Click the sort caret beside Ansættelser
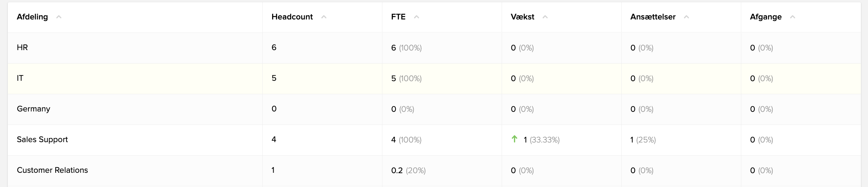 point(686,17)
